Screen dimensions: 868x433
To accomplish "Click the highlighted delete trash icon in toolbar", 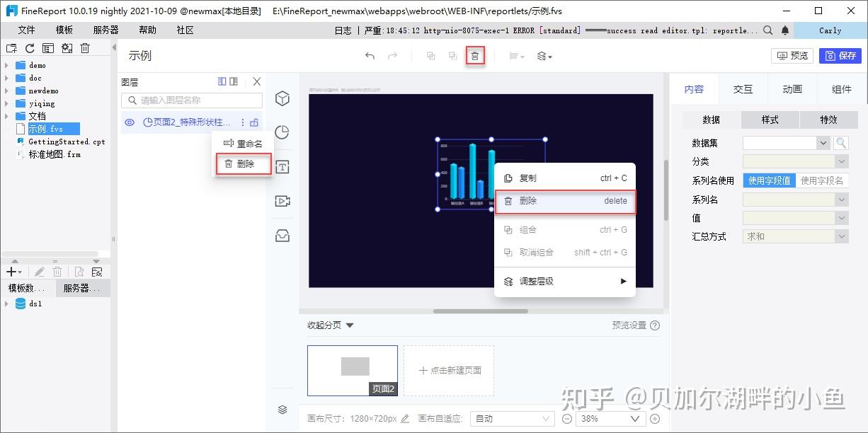I will (474, 55).
